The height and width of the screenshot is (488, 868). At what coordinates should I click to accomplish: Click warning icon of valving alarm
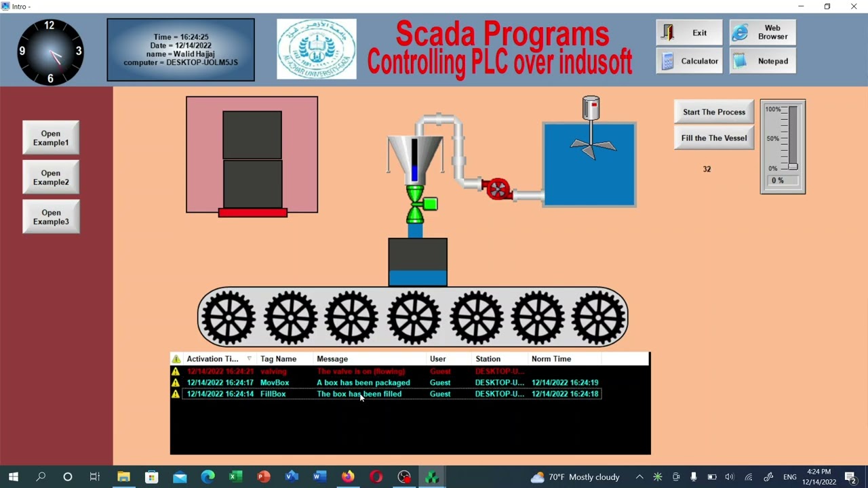click(x=176, y=371)
